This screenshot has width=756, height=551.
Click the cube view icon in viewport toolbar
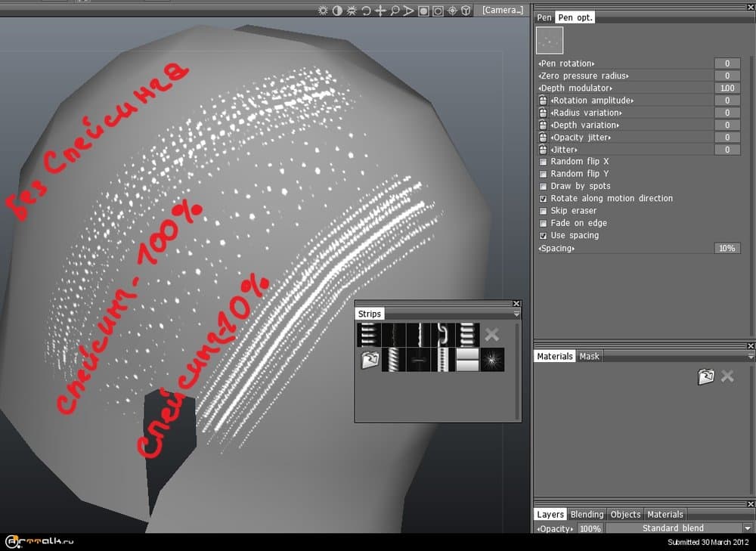(x=467, y=11)
